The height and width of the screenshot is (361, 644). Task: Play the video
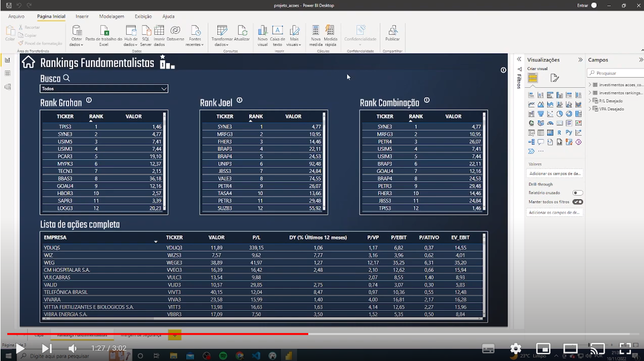pos(20,349)
